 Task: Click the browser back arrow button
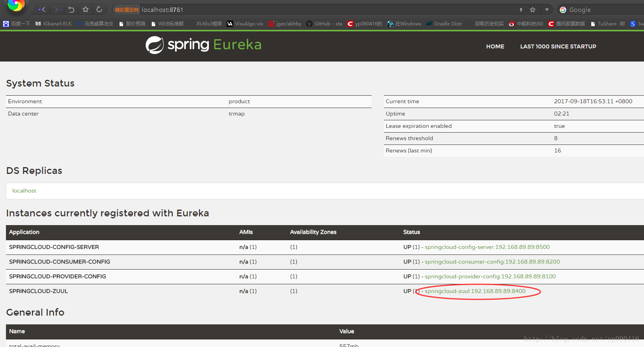point(42,10)
